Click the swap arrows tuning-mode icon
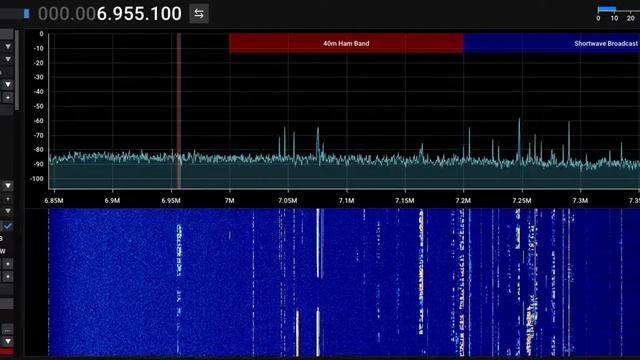Image resolution: width=640 pixels, height=360 pixels. point(199,14)
